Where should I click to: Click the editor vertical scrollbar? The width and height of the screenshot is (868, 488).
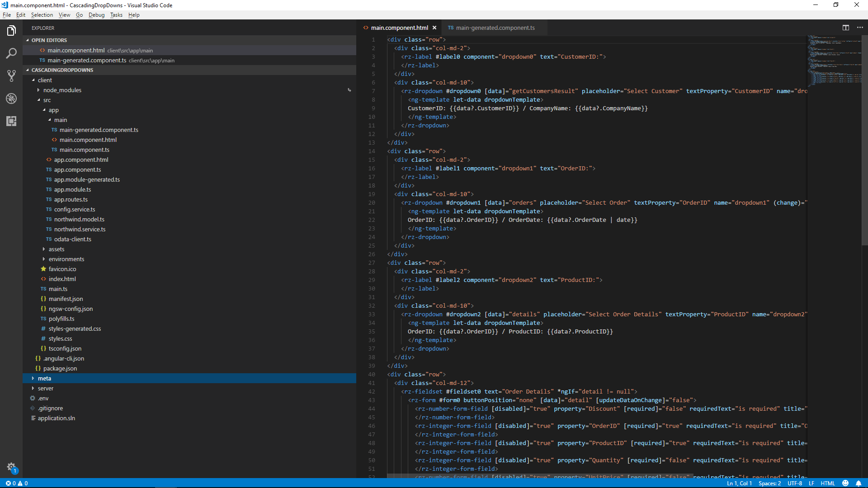tap(864, 140)
